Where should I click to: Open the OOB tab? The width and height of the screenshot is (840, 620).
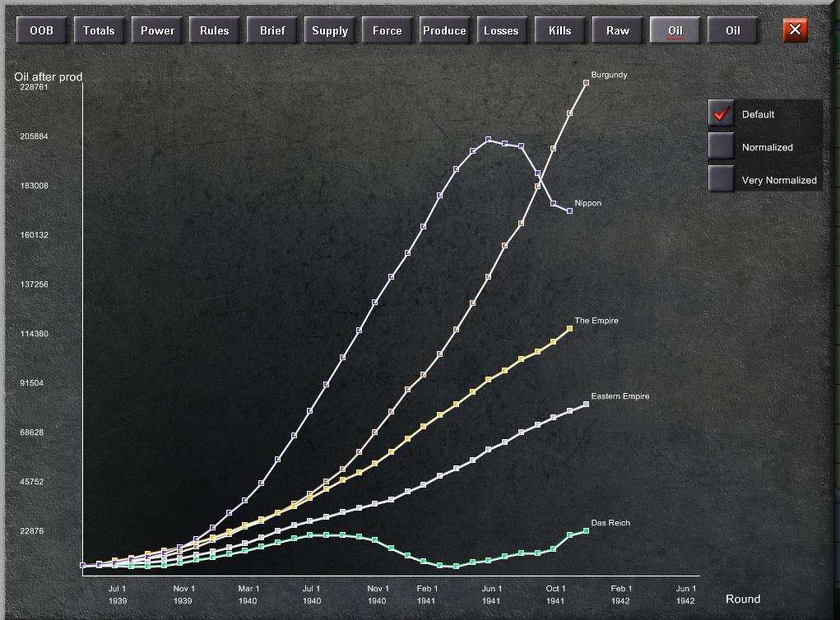coord(41,30)
